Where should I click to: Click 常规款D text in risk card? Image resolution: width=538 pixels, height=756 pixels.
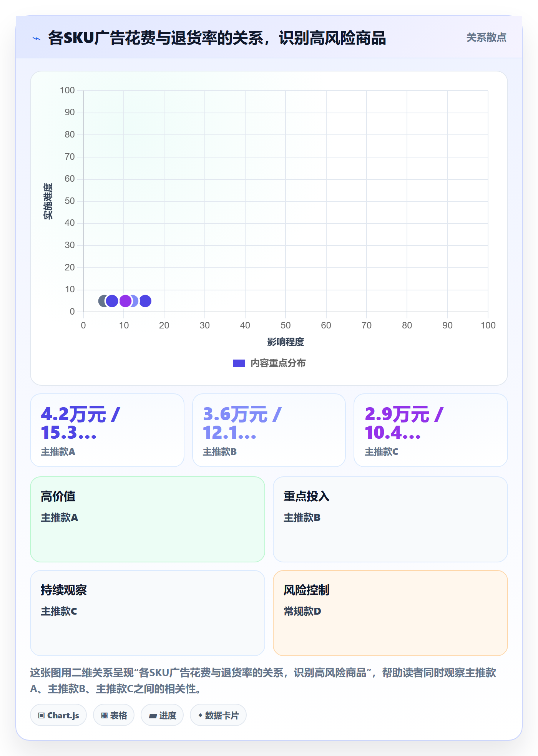302,611
